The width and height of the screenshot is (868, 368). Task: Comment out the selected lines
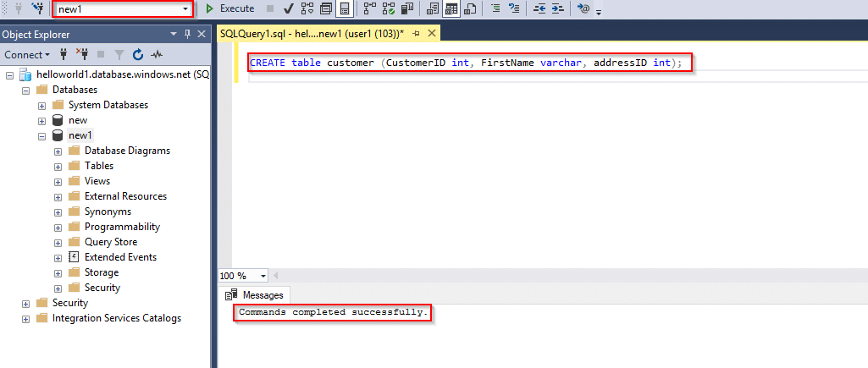point(495,8)
